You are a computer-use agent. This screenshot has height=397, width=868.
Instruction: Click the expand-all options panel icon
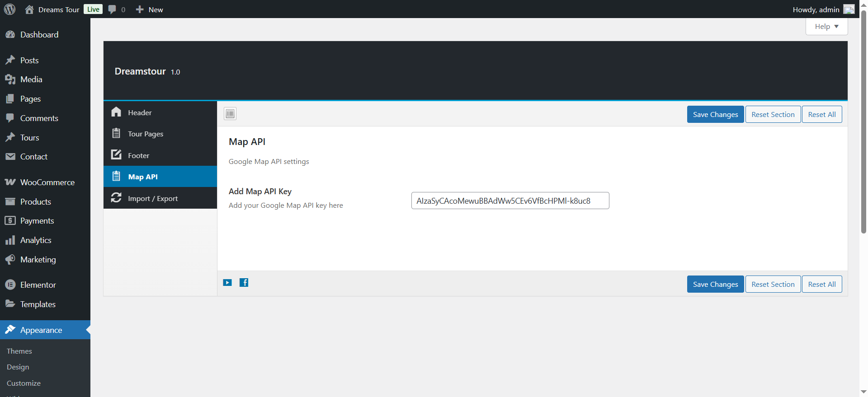(230, 114)
